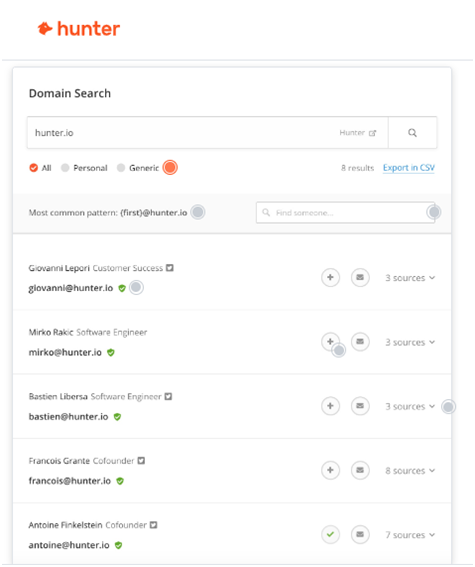Screen dimensions: 475x567
Task: Click verified shield next to bastien@hunter.io
Action: coord(117,417)
